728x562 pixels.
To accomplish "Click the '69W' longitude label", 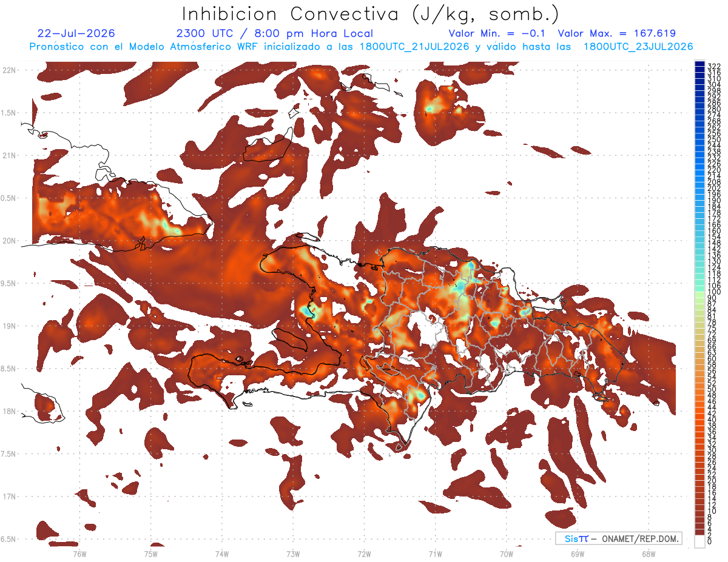I will pos(578,554).
